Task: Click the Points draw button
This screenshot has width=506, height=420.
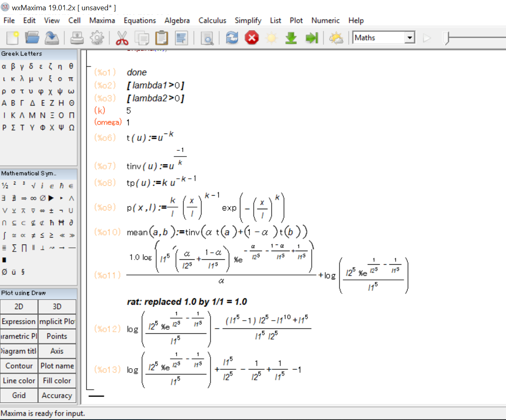Action: [57, 336]
